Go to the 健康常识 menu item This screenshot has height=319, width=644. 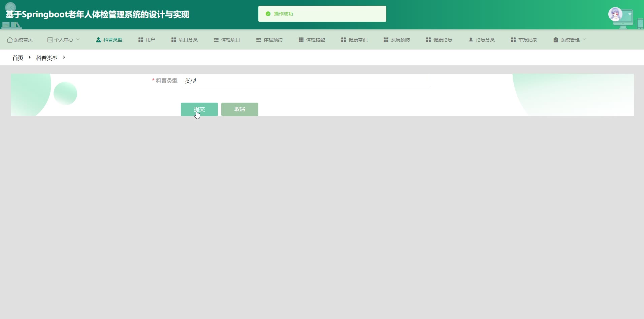354,40
